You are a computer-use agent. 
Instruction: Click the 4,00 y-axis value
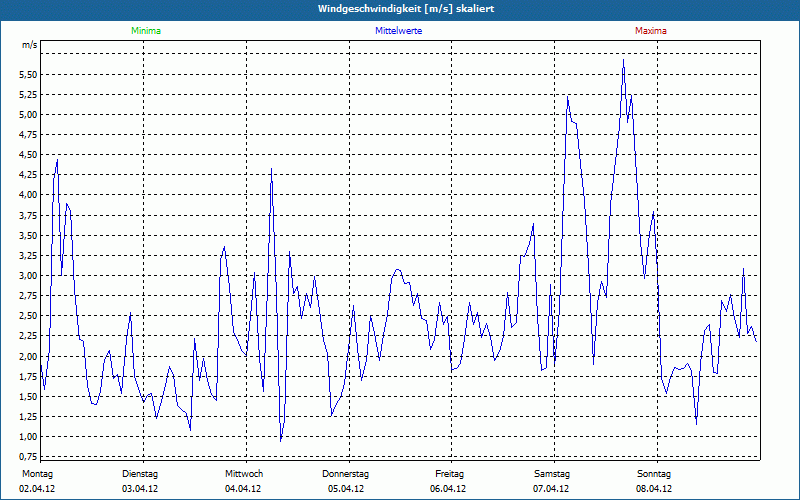[x=28, y=194]
